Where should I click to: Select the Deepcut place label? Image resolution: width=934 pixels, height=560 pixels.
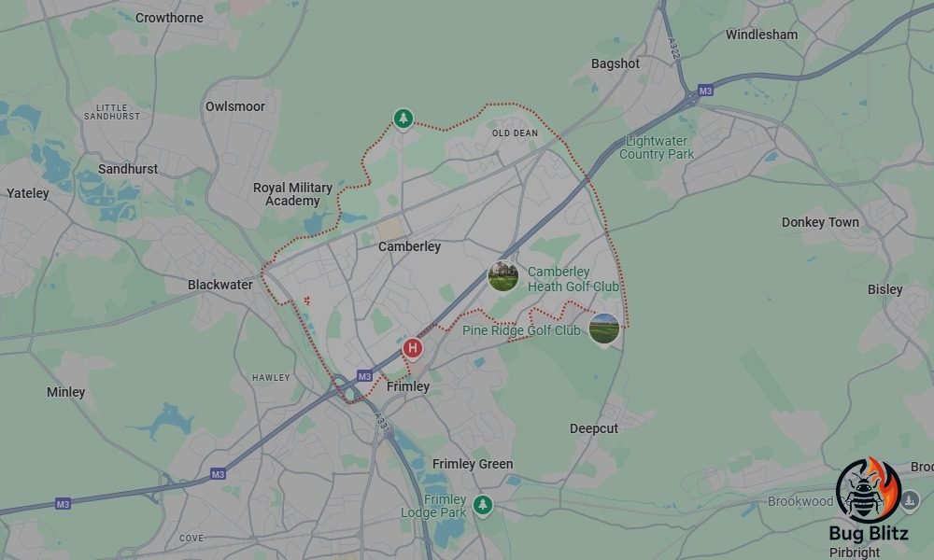pyautogui.click(x=594, y=429)
